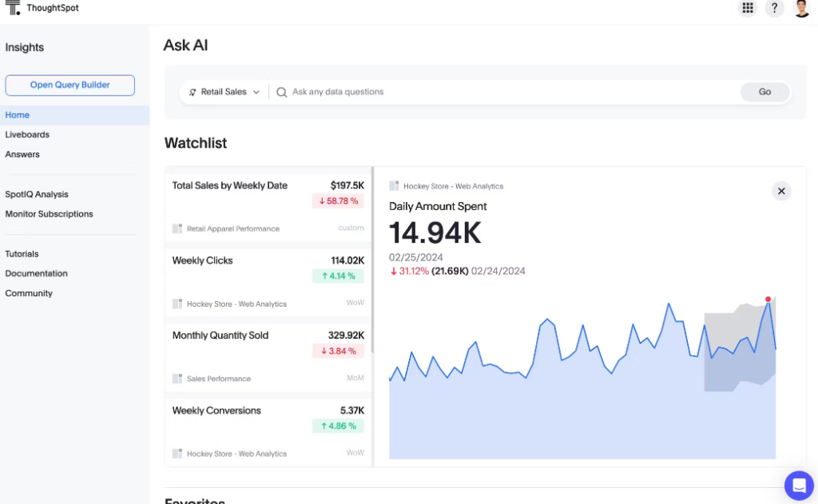Click the ThoughtSpot logo icon
This screenshot has width=818, height=504.
[13, 7]
